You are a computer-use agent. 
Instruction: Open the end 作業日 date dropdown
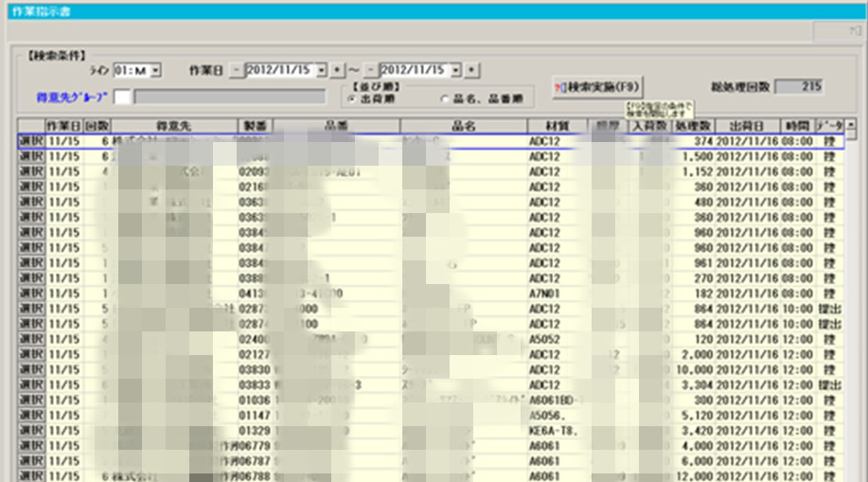(x=456, y=70)
